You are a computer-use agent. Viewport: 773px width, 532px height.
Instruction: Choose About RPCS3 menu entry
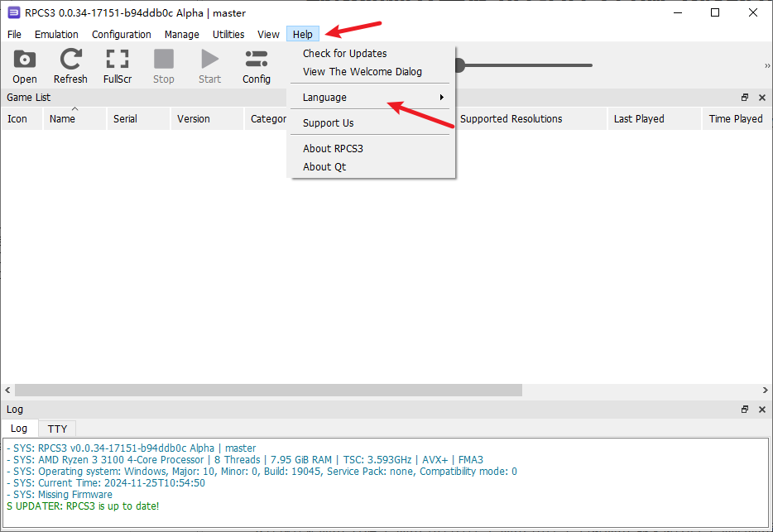point(333,149)
